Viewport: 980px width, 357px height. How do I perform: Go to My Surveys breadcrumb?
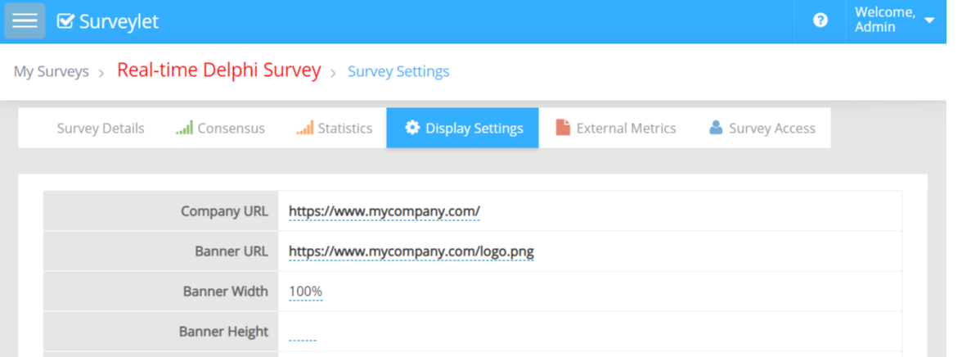(51, 71)
